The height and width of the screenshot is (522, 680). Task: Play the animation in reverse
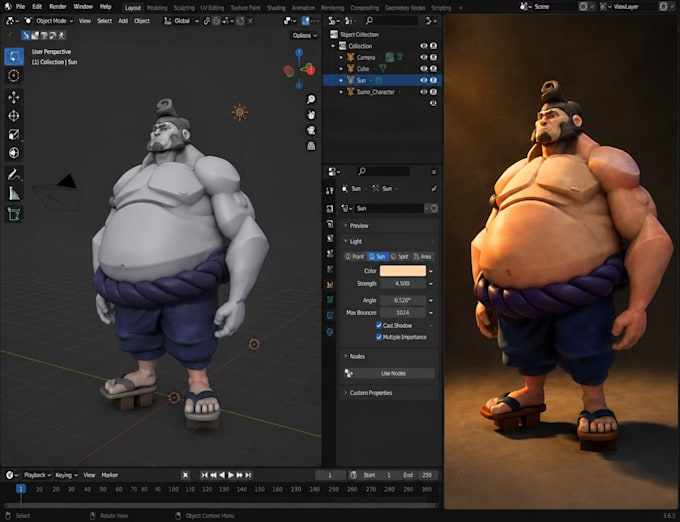point(222,475)
